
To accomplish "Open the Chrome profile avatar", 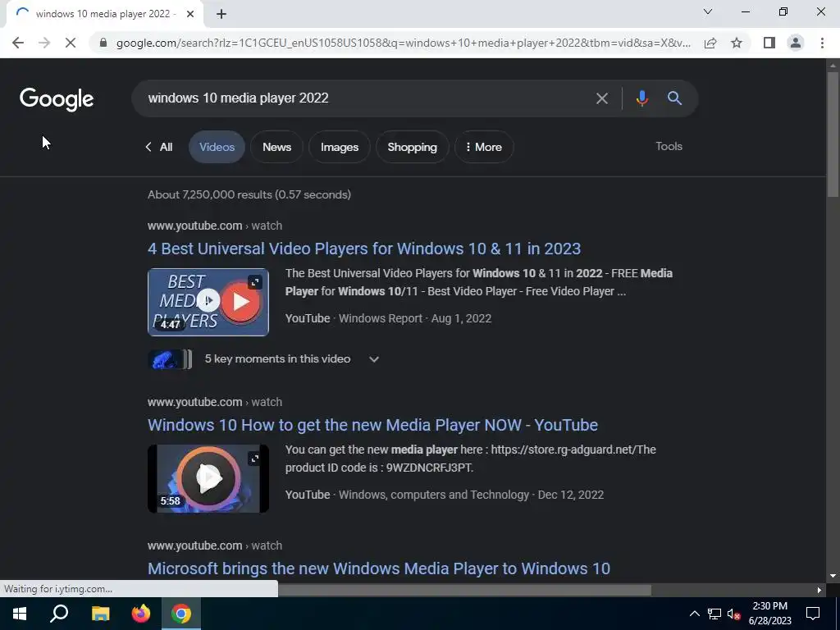I will click(x=796, y=43).
